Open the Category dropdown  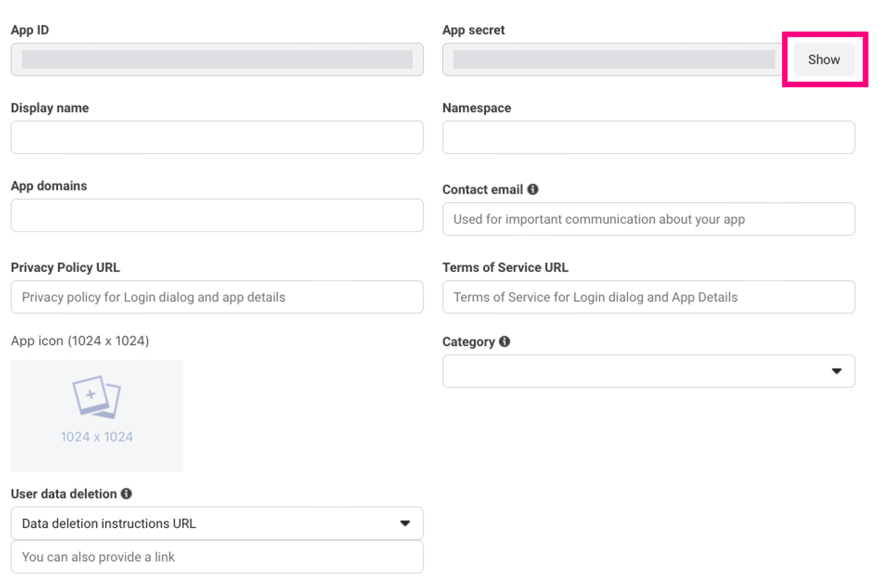point(637,371)
